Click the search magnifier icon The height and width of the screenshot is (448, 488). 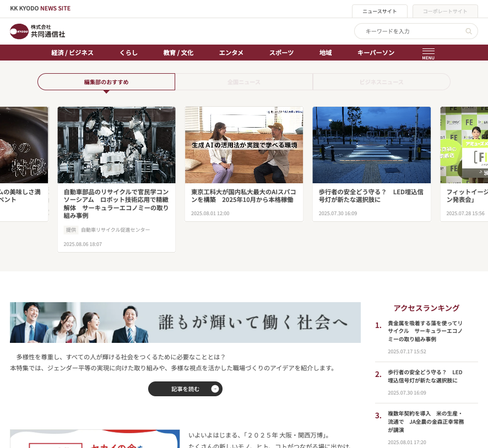click(468, 31)
